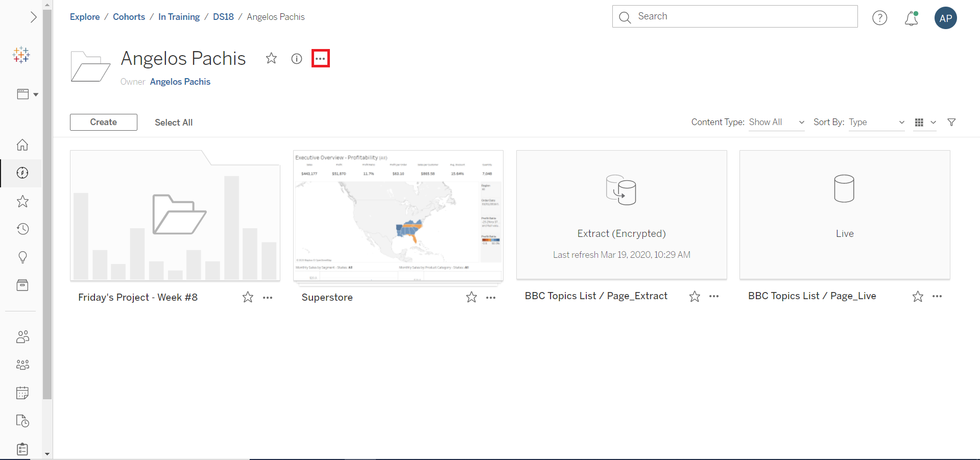Open the Content Type 'Show All' dropdown
The image size is (980, 460).
click(775, 122)
